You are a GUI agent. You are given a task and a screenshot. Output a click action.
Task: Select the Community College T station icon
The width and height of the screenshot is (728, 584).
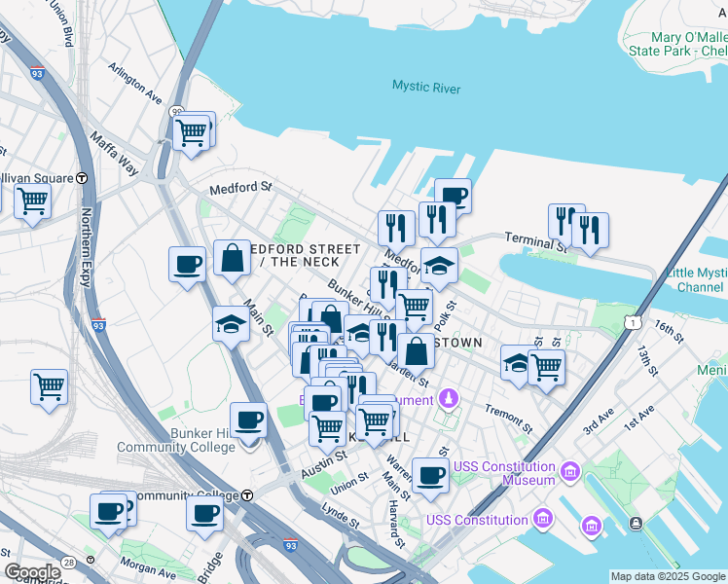pyautogui.click(x=247, y=495)
